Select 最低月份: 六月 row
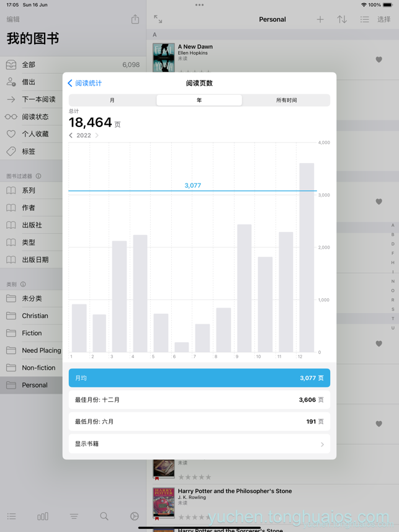 coord(199,422)
